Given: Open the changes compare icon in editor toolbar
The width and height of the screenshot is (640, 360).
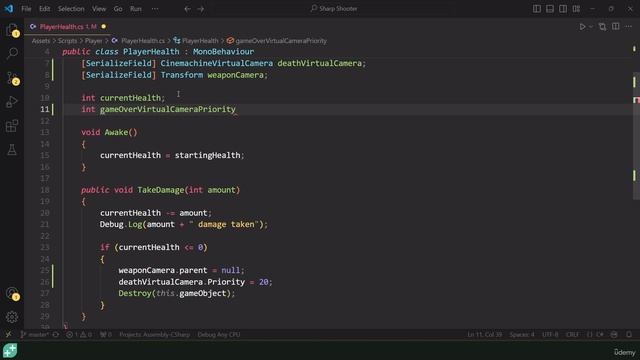Looking at the screenshot, I should [x=602, y=27].
